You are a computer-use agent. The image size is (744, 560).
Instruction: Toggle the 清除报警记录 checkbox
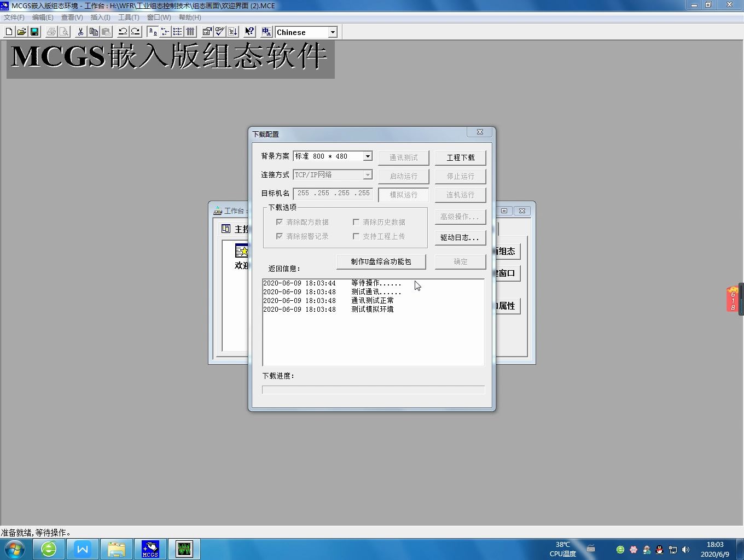(x=280, y=236)
